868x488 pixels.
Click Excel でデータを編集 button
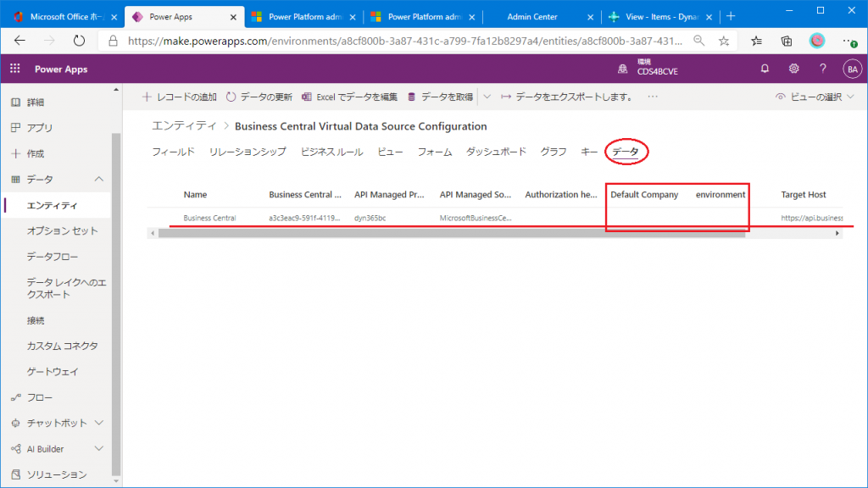349,97
